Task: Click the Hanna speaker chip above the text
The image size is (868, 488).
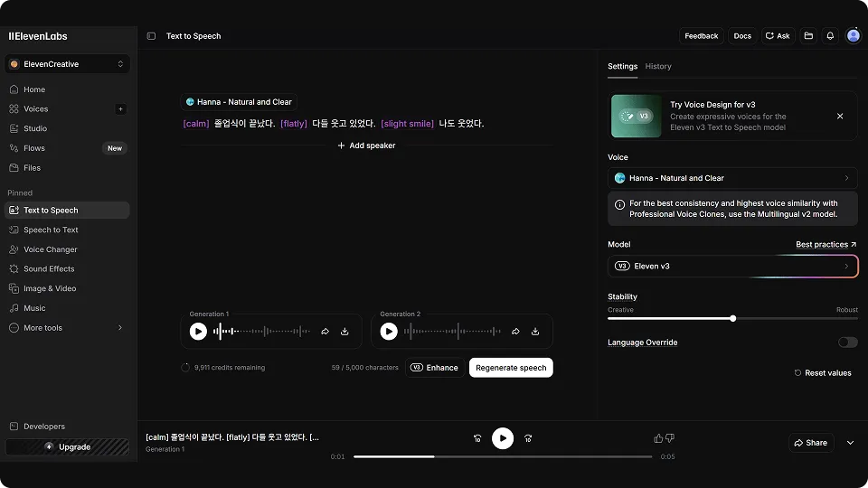Action: pyautogui.click(x=239, y=102)
